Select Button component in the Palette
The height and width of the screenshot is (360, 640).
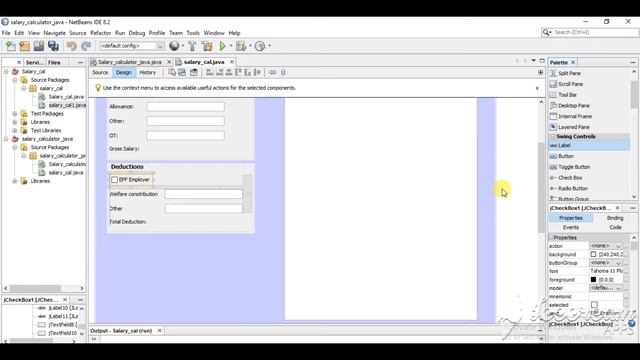coord(566,156)
